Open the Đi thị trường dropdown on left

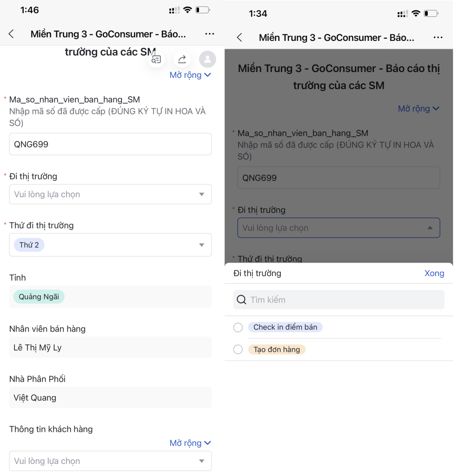tap(110, 194)
